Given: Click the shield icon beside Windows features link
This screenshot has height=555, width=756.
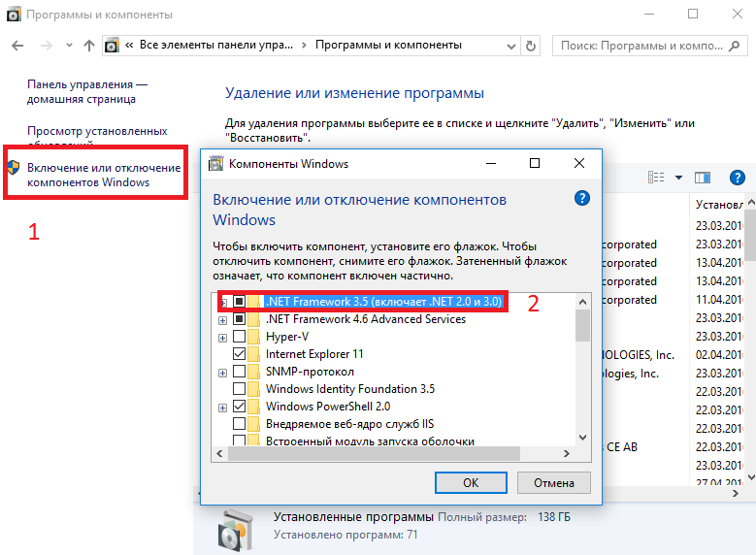Looking at the screenshot, I should tap(14, 168).
